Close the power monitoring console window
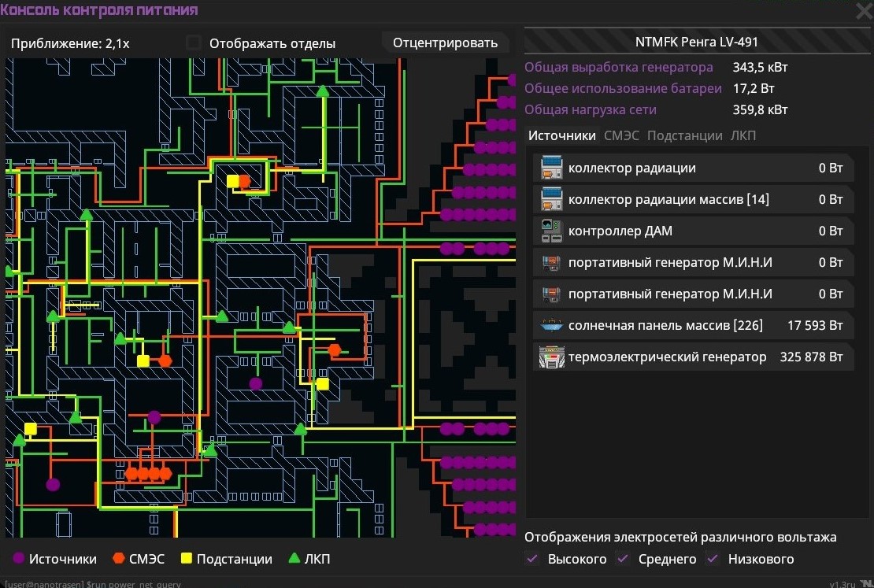874x588 pixels. coord(863,11)
